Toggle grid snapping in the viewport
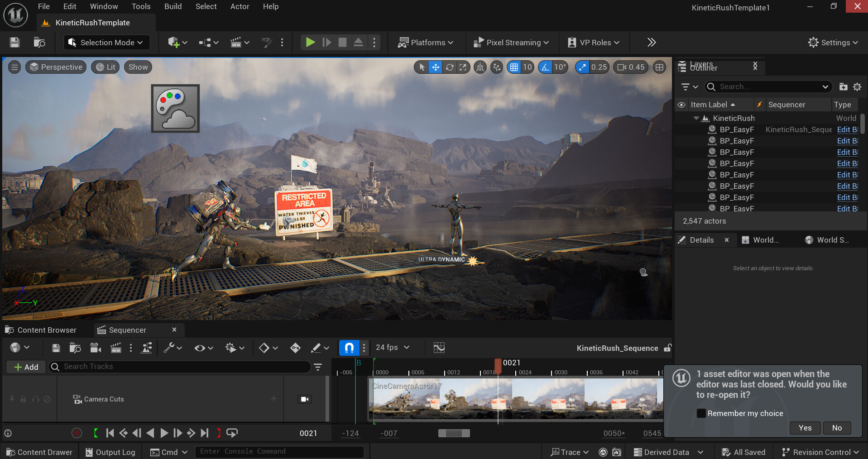The image size is (868, 459). click(514, 67)
